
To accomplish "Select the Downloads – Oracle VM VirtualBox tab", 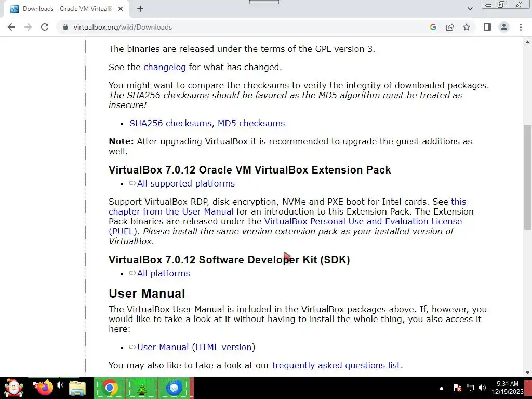I will pos(66,9).
